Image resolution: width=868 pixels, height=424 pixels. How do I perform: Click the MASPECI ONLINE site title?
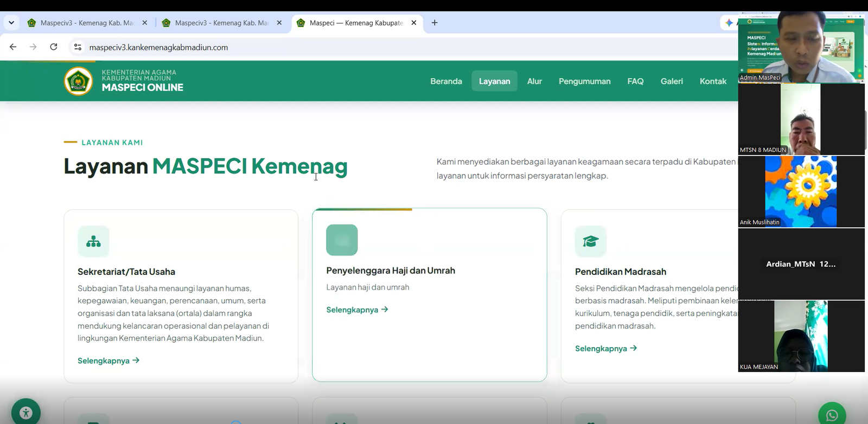[143, 87]
